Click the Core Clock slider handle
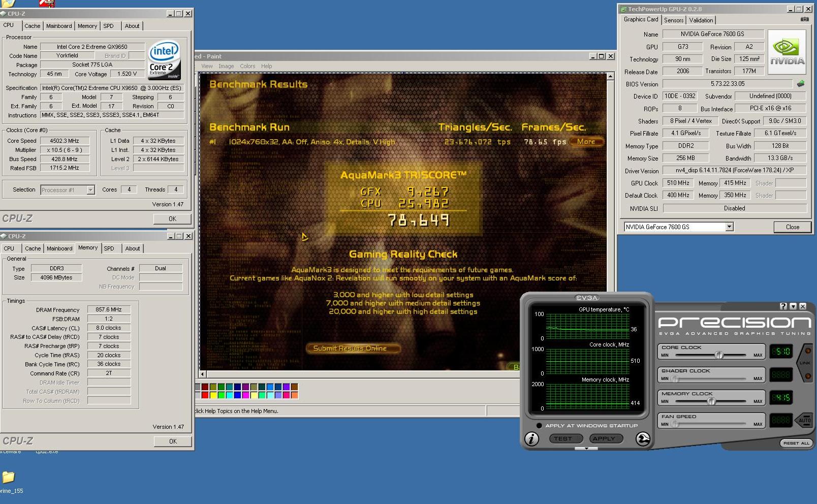The height and width of the screenshot is (504, 817). (719, 355)
